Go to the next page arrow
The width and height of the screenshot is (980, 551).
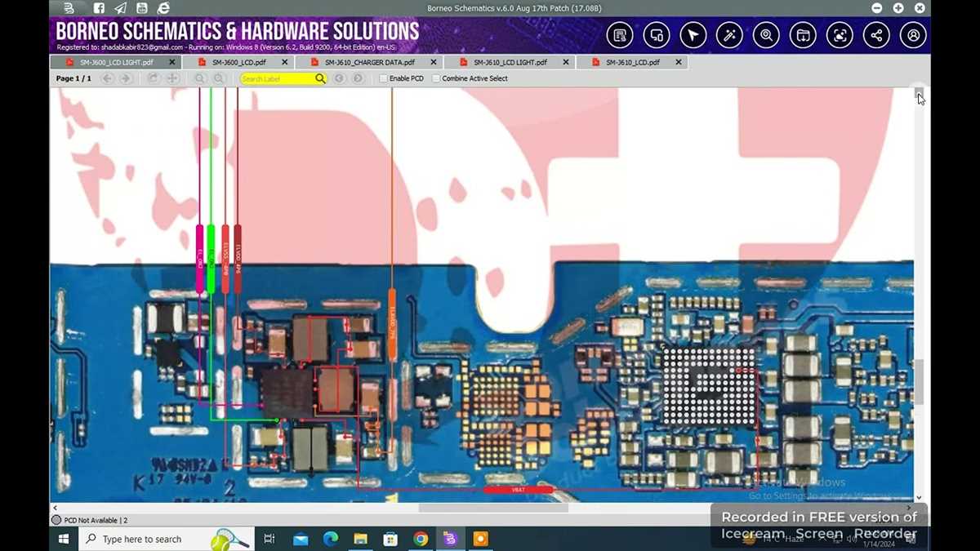(x=125, y=78)
